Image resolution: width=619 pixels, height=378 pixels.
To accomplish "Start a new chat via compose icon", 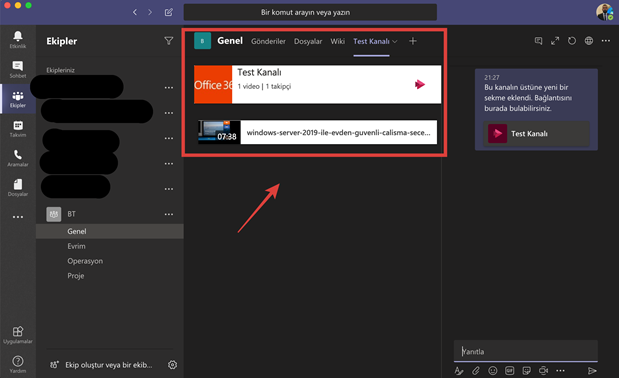I will pos(169,12).
